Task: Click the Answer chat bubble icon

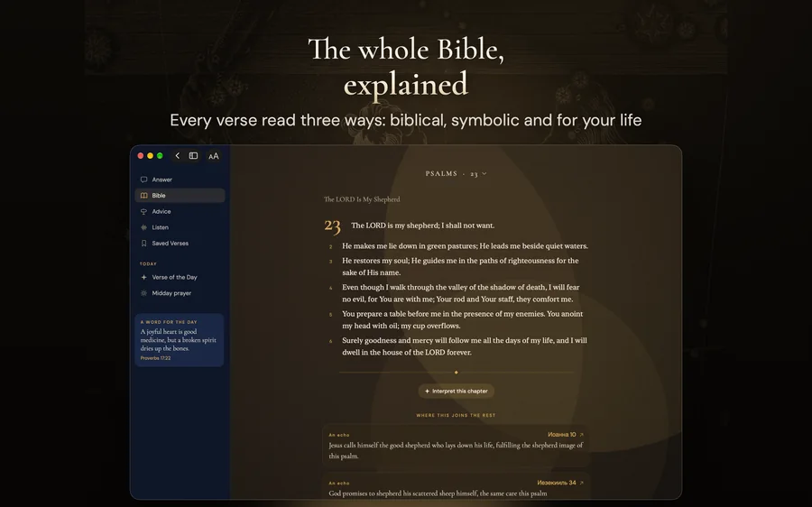Action: (144, 180)
